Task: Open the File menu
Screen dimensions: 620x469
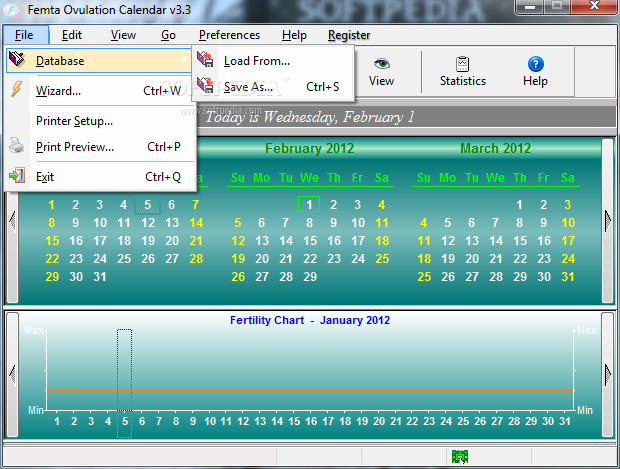Action: (24, 35)
